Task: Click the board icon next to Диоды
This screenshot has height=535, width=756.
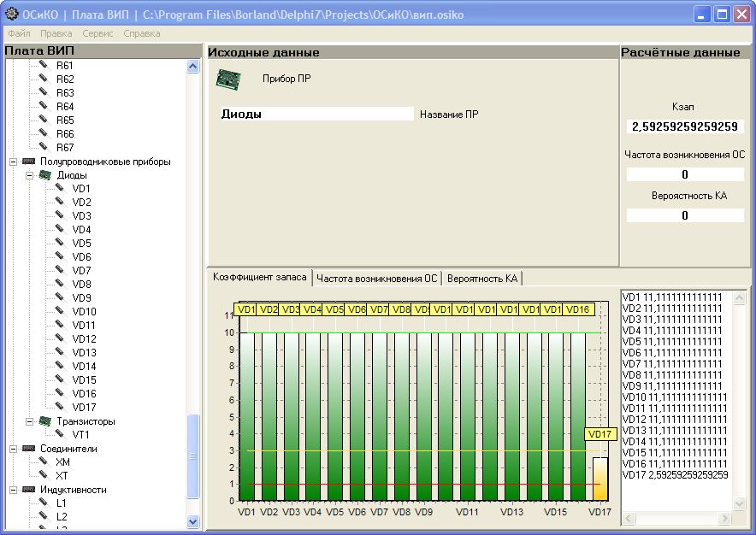Action: (44, 175)
